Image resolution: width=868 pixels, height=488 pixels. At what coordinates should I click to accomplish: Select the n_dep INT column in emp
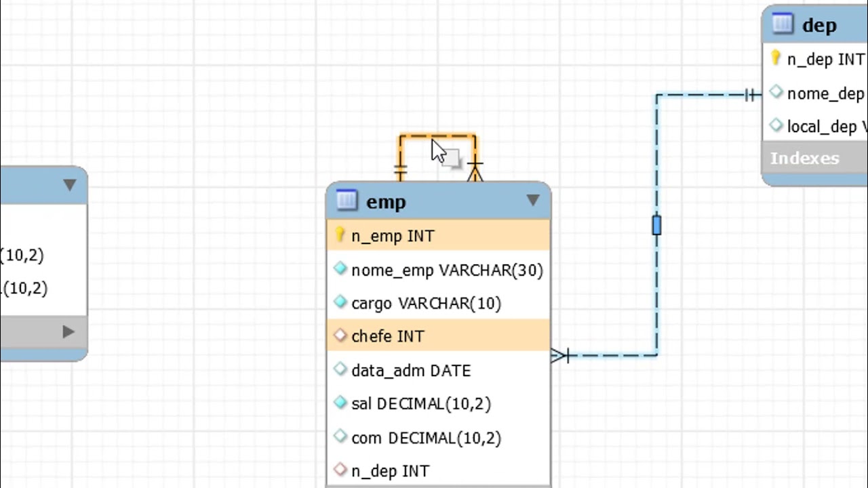pyautogui.click(x=439, y=471)
